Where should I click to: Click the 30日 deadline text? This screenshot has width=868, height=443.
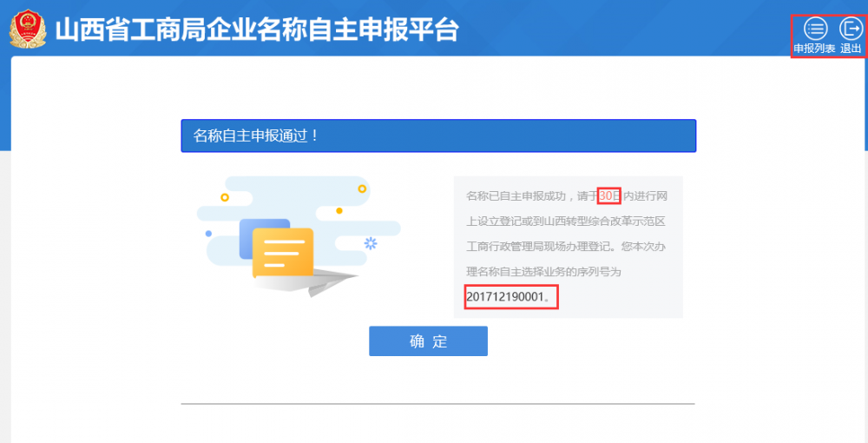click(610, 195)
